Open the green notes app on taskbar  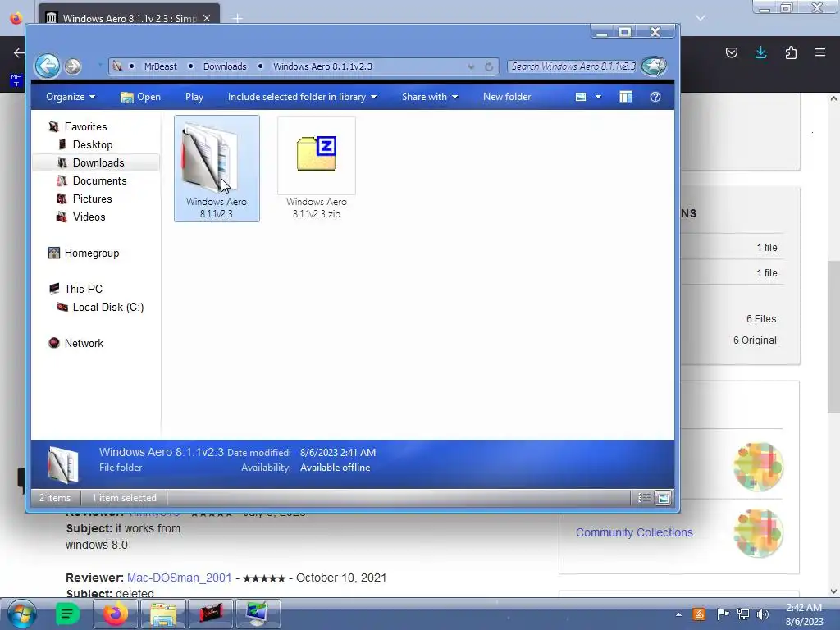[67, 614]
